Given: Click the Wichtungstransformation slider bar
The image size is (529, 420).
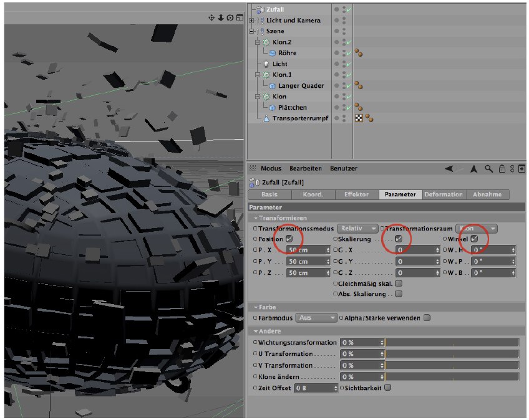Looking at the screenshot, I should point(452,343).
